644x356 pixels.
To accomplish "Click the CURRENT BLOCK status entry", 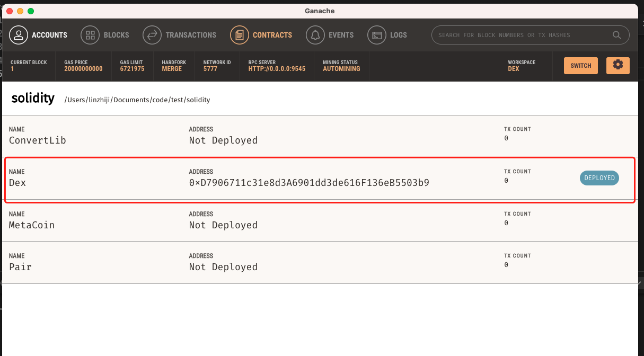I will [29, 66].
